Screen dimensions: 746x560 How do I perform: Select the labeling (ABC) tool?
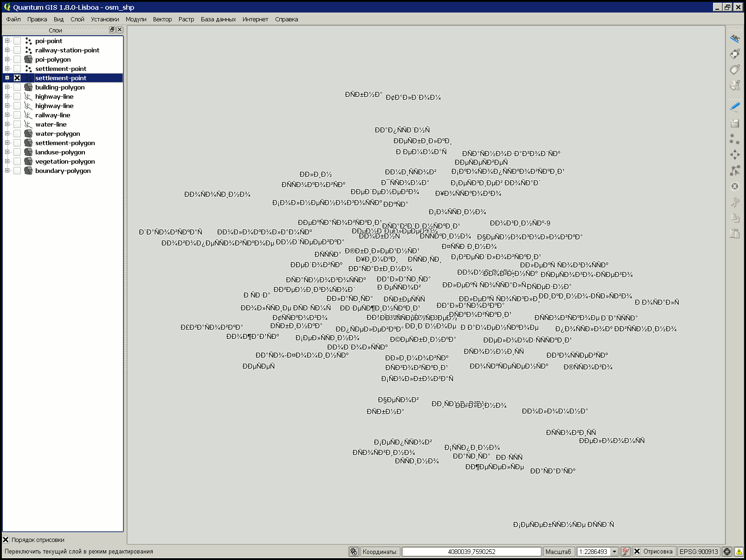(735, 38)
